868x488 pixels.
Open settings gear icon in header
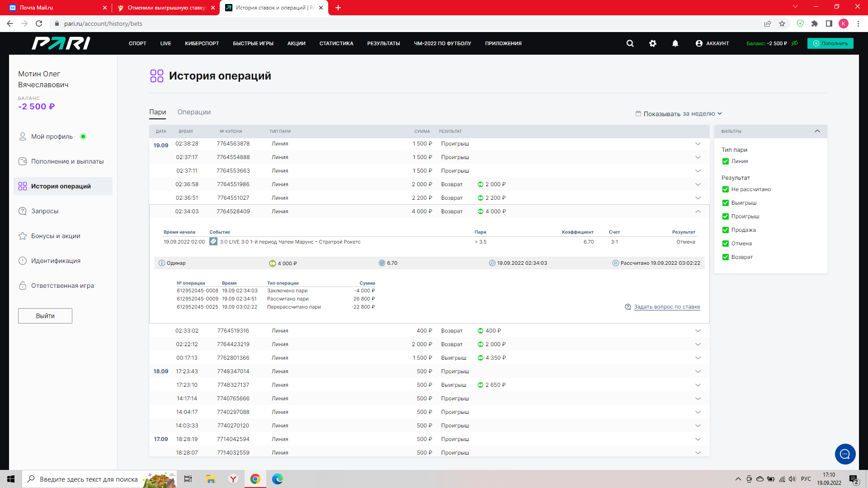click(x=652, y=43)
